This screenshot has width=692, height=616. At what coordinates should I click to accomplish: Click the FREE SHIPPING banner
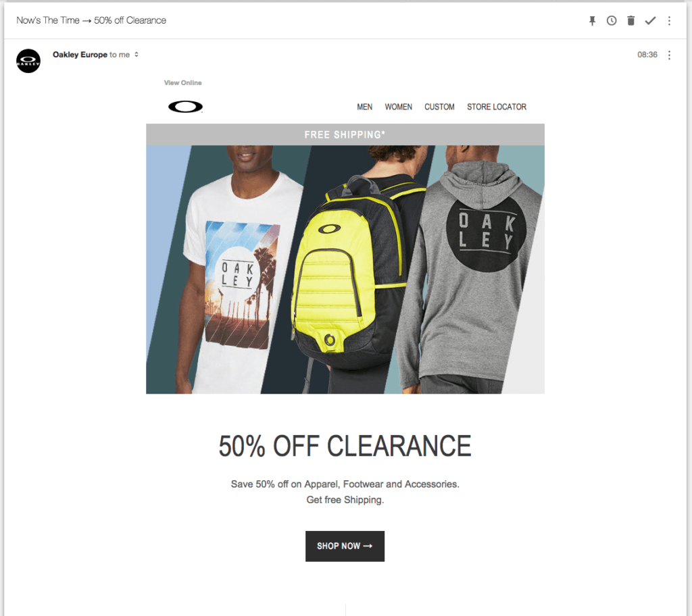tap(345, 134)
